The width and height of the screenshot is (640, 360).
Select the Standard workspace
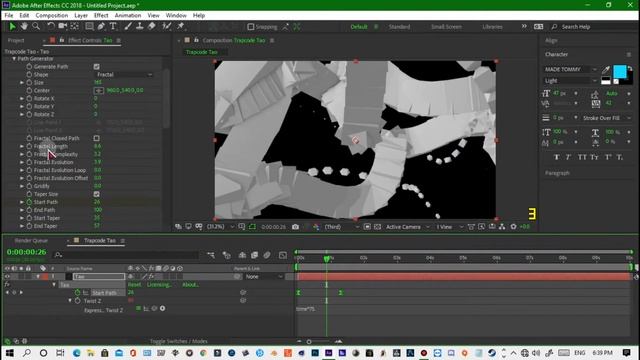click(399, 27)
